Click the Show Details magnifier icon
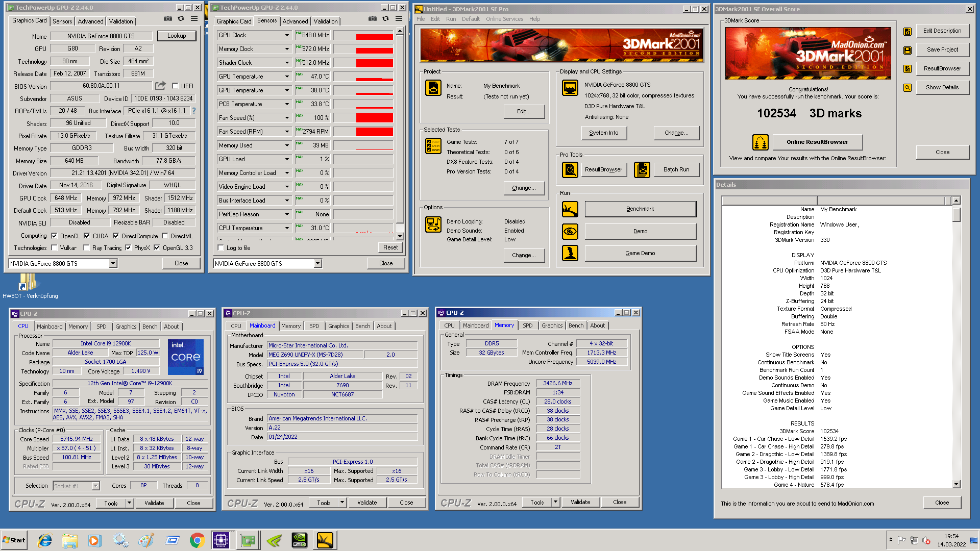This screenshot has width=980, height=551. (908, 88)
